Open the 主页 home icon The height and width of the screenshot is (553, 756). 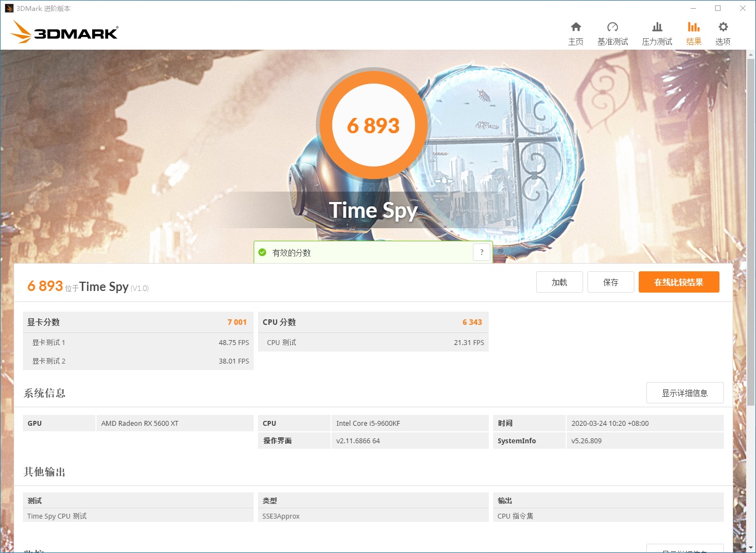tap(576, 32)
